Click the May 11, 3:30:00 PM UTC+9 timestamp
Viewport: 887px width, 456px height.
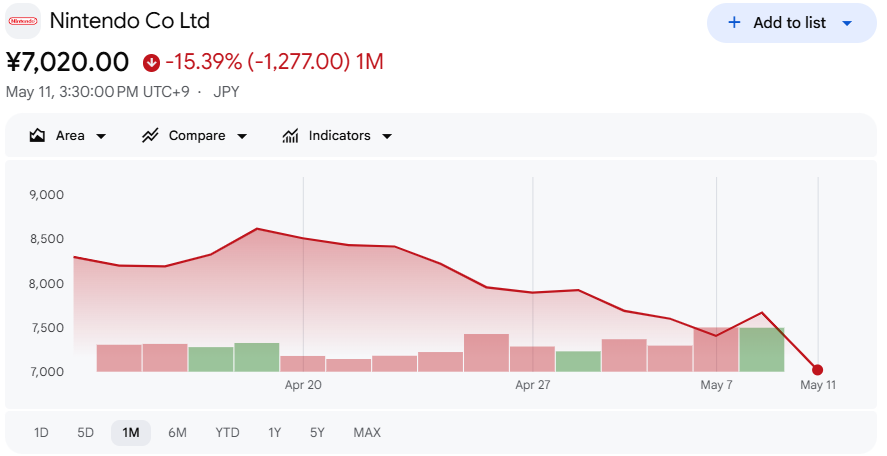(x=97, y=92)
